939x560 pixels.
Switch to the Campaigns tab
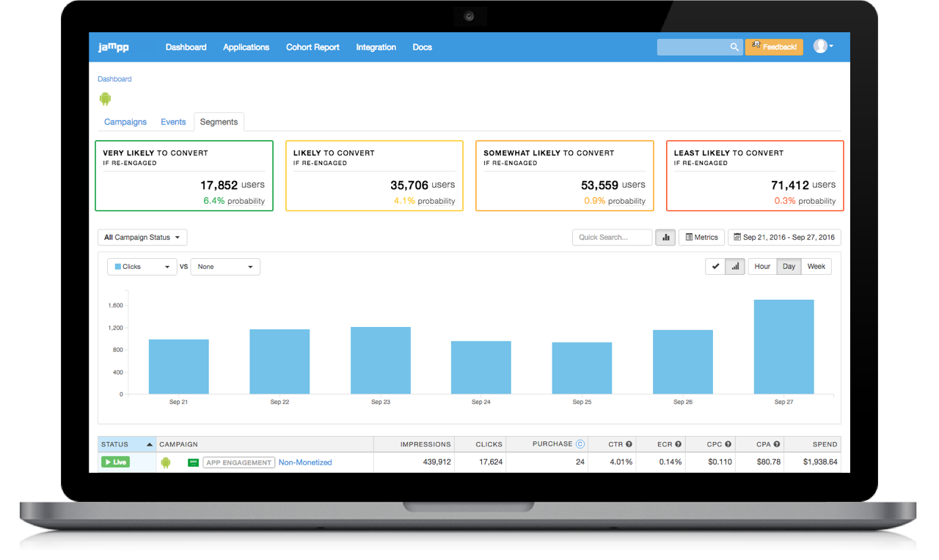[125, 122]
